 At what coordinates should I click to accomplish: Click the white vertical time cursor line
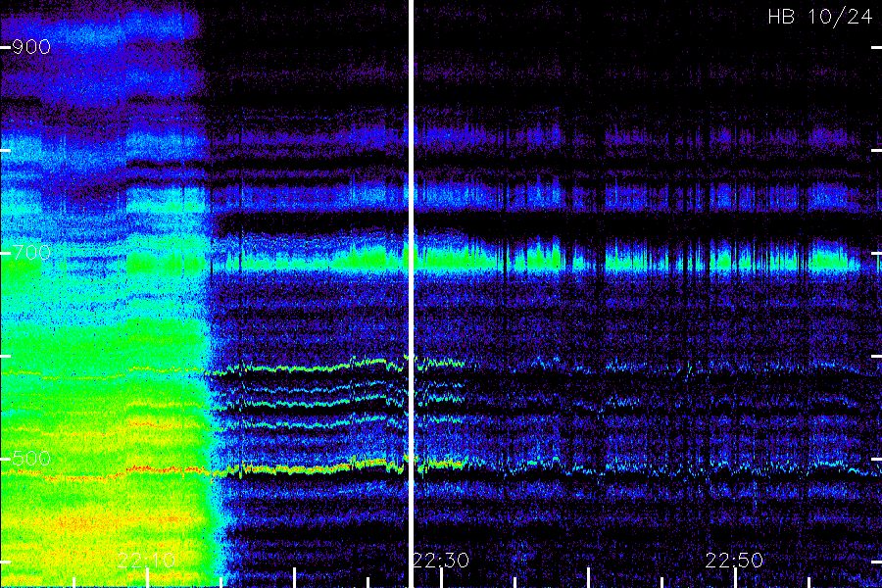coord(411,294)
